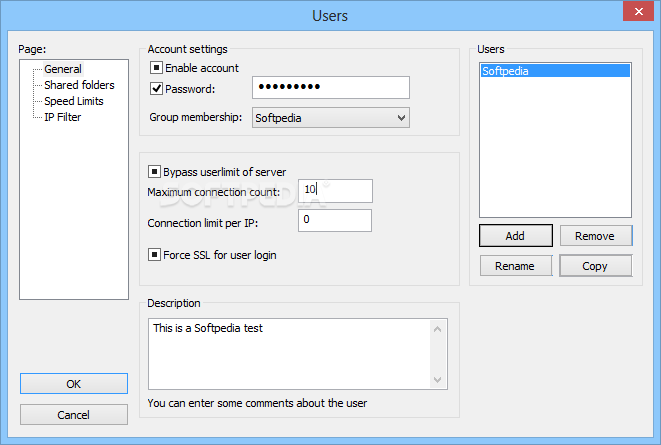Open the Speed Limits page
The height and width of the screenshot is (445, 661).
tap(74, 101)
